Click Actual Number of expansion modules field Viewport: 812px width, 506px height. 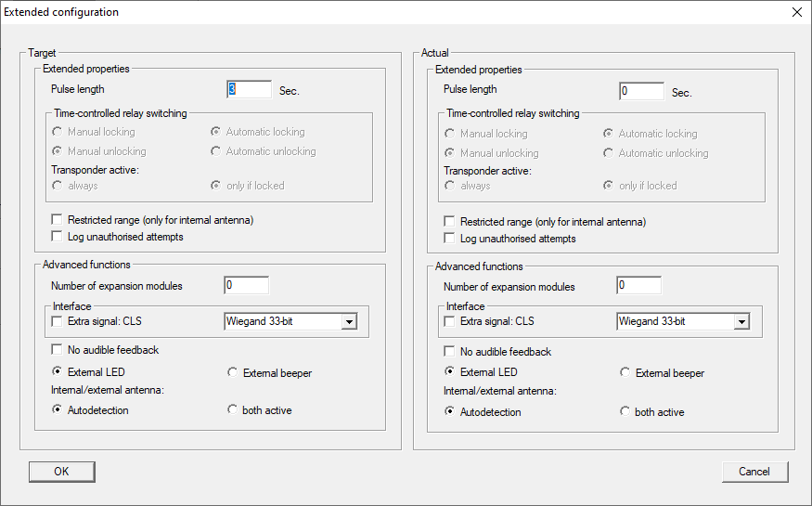(638, 286)
